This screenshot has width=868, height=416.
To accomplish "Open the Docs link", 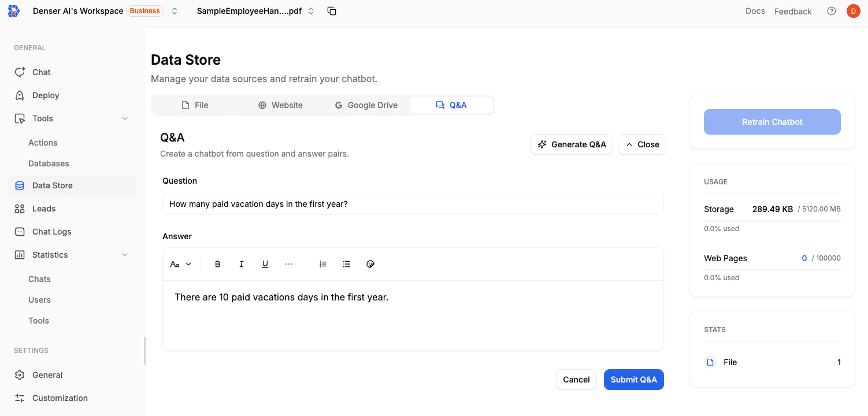I will [x=755, y=10].
